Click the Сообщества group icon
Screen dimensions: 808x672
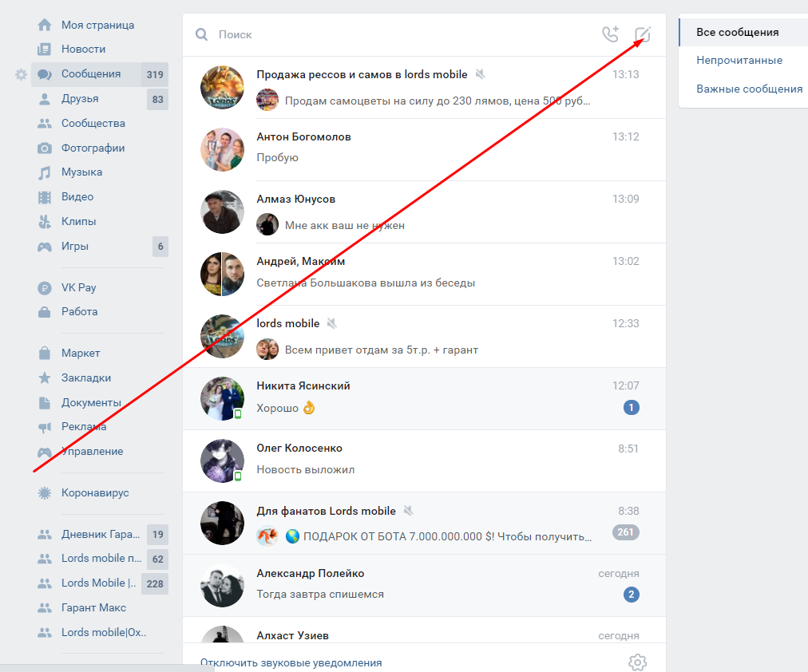point(45,124)
